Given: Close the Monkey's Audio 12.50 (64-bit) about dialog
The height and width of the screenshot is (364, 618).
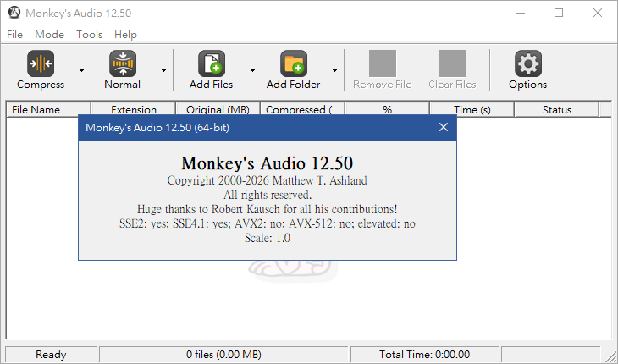Looking at the screenshot, I should click(x=444, y=127).
